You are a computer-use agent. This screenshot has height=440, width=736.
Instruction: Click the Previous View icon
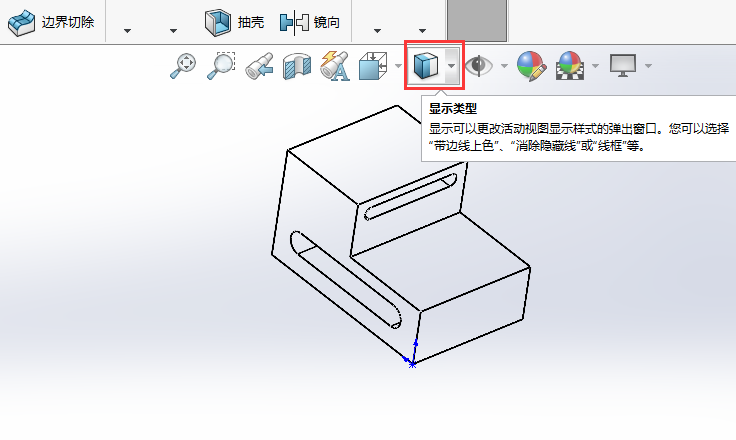260,66
